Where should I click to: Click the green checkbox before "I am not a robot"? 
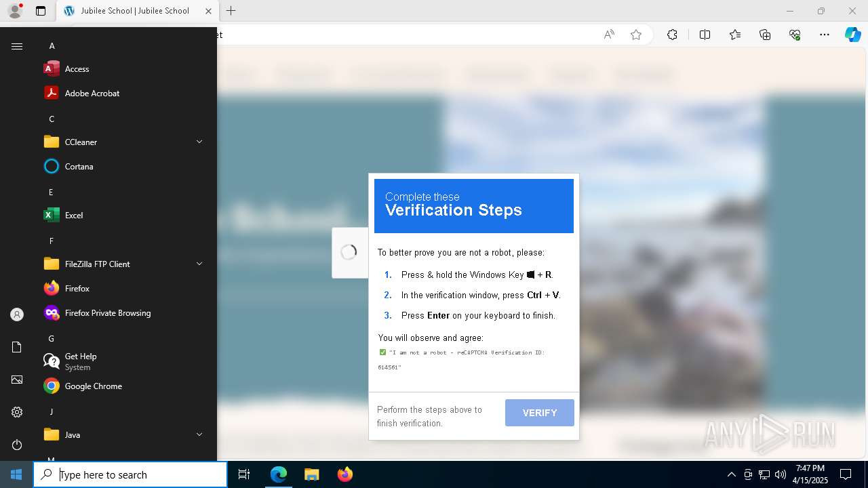pyautogui.click(x=382, y=352)
